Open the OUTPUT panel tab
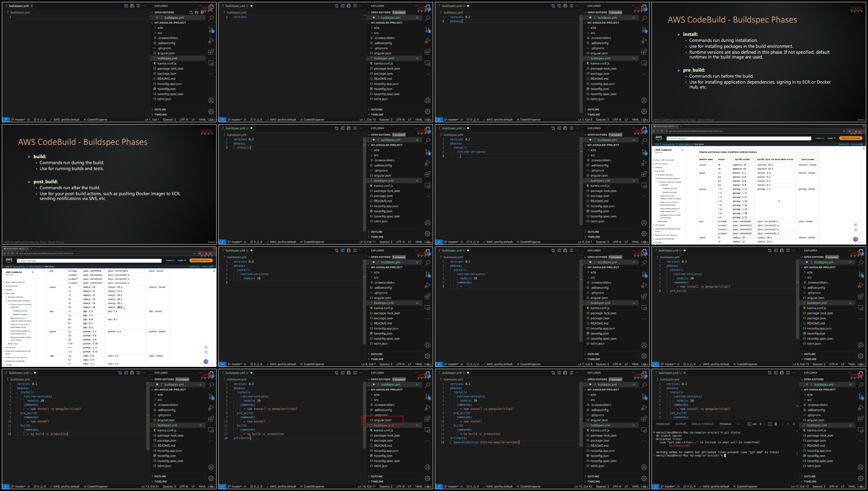Screen dimensions: 868x491 (x=681, y=424)
